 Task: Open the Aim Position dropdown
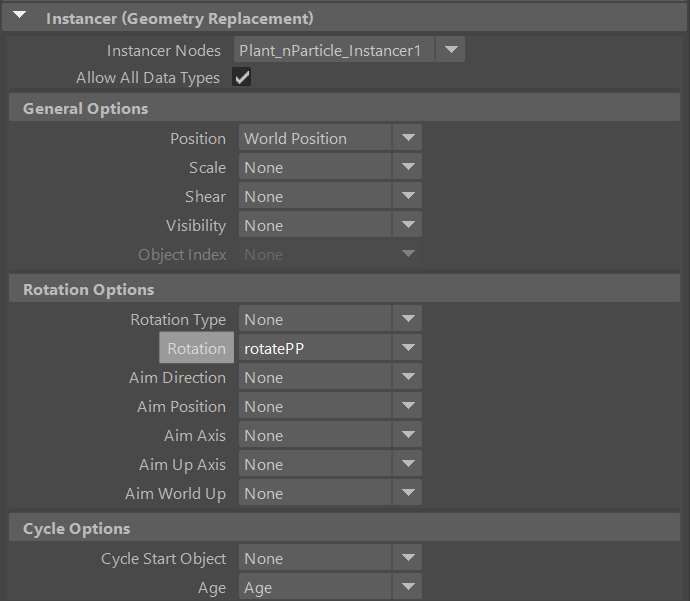pyautogui.click(x=329, y=406)
